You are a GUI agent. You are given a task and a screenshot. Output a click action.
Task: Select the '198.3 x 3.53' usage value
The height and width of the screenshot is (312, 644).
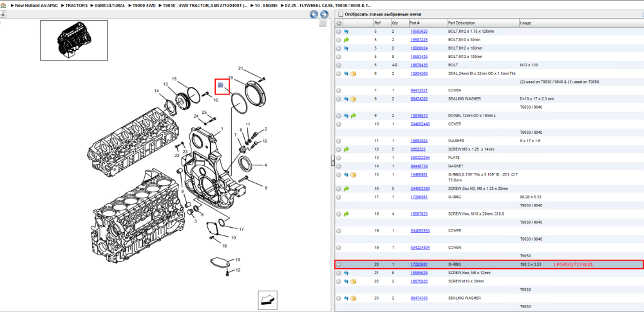(529, 265)
